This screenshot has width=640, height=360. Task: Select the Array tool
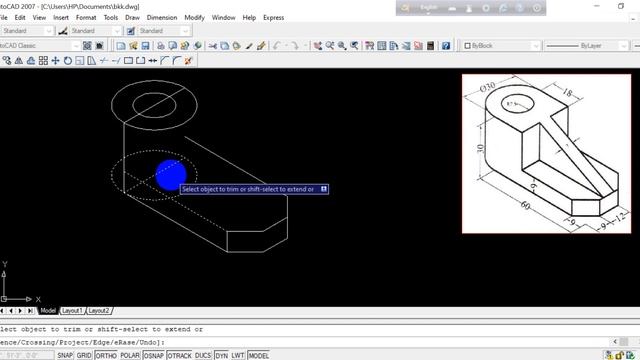43,61
